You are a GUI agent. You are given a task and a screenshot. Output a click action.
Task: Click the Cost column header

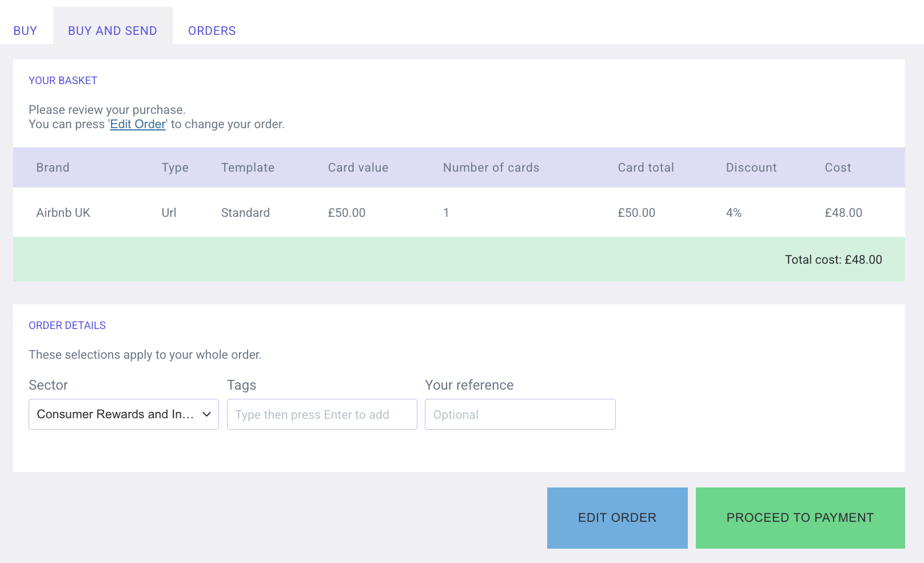click(838, 168)
